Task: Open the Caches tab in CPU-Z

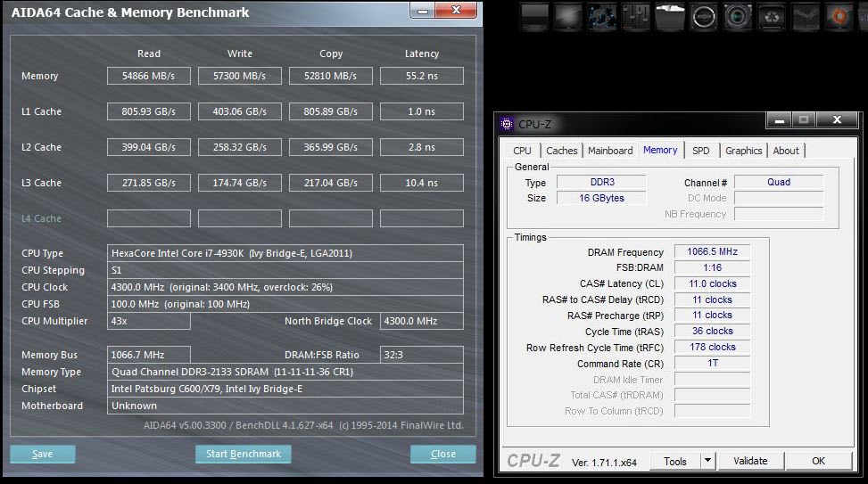Action: [x=561, y=151]
